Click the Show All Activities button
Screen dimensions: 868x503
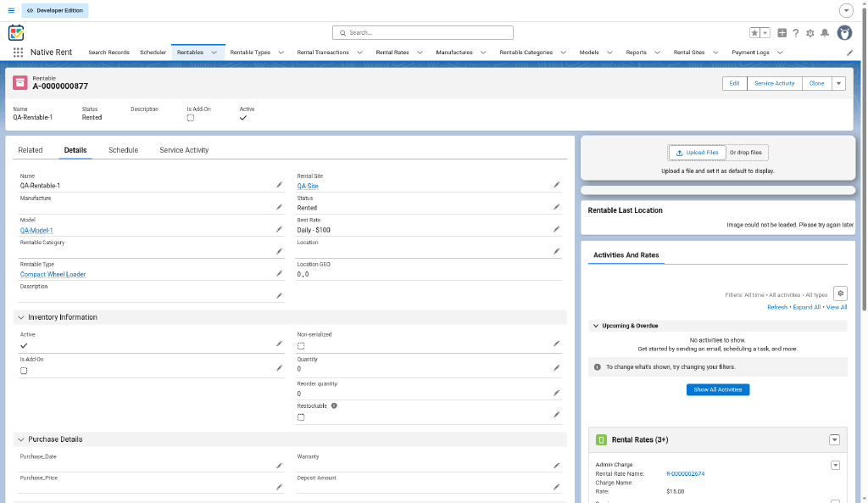[x=718, y=390]
